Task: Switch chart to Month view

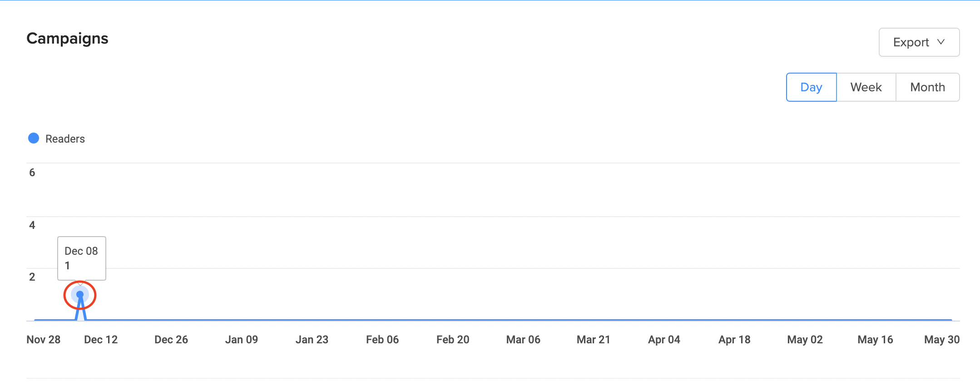Action: coord(927,87)
